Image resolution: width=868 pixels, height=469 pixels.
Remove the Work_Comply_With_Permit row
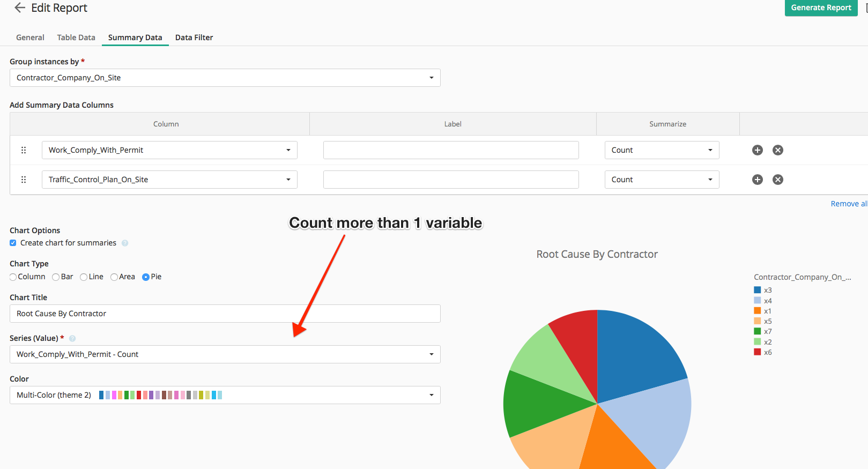click(x=777, y=150)
